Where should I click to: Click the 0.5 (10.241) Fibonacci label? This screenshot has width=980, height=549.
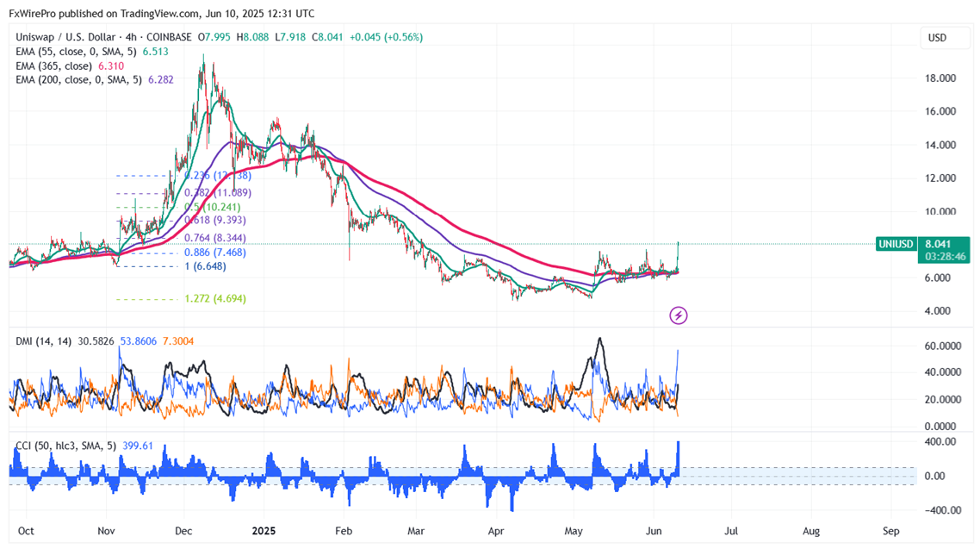pos(213,207)
